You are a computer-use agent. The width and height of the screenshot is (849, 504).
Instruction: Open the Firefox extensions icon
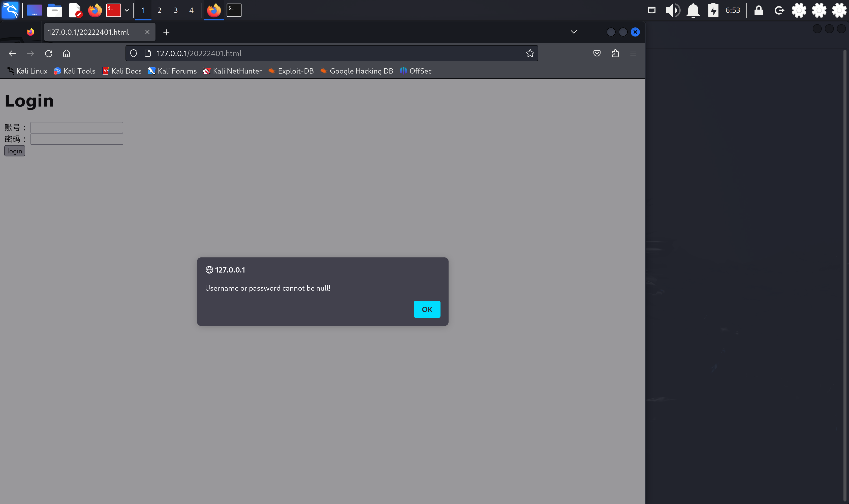(615, 53)
